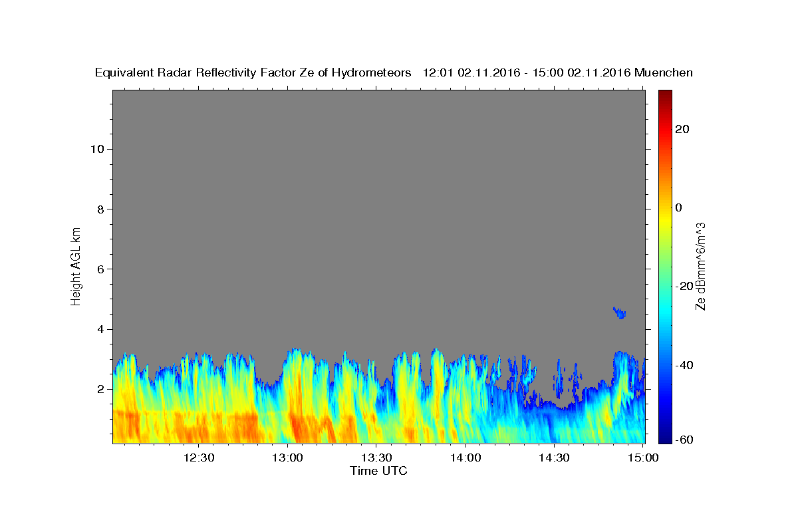
Task: Click the colorbar label 20
Action: click(684, 129)
